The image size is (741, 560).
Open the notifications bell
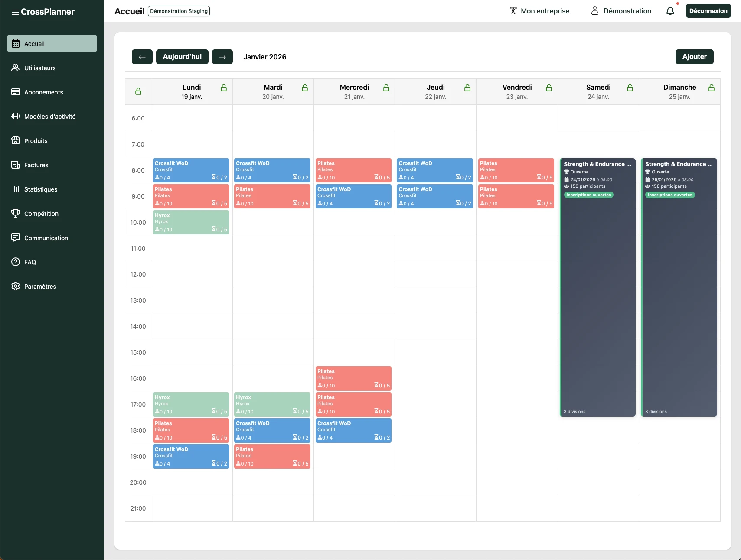pos(670,11)
